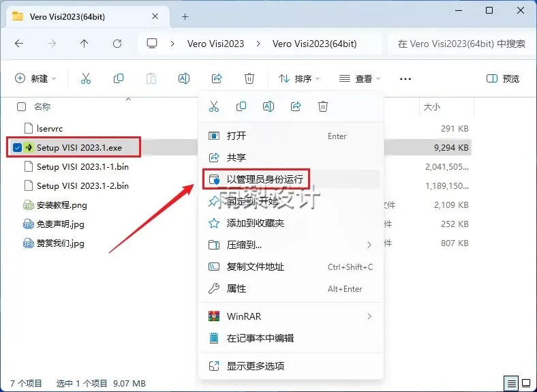Select 复制文件地址 in the context menu
Screen dimensions: 537x392
(291, 267)
